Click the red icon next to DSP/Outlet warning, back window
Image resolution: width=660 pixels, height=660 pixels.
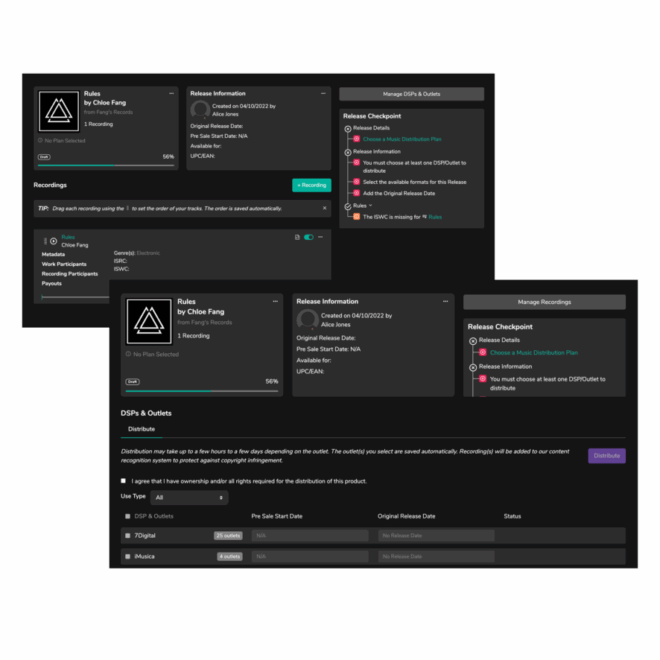click(x=357, y=162)
